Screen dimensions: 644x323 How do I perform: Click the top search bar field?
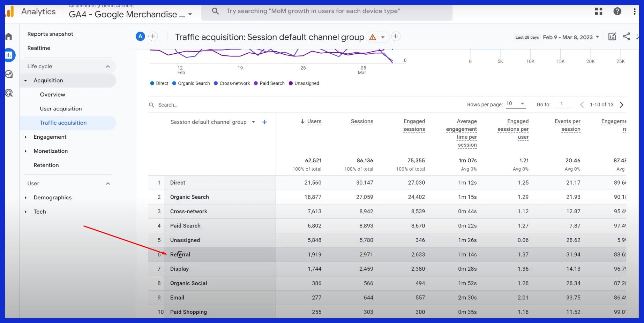coord(327,11)
